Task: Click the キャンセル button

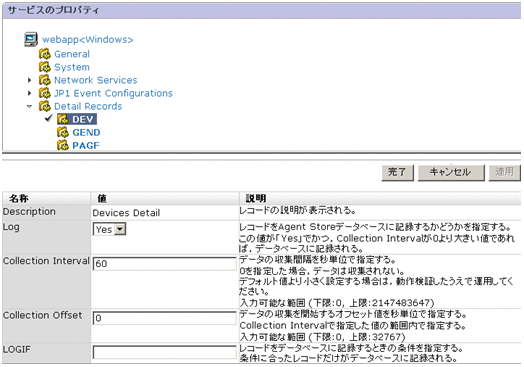Action: pos(451,172)
